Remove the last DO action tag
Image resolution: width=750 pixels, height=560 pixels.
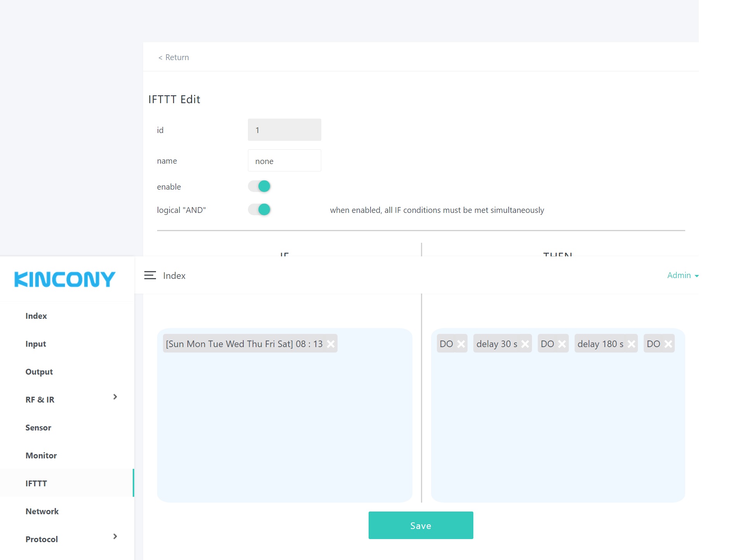coord(668,344)
